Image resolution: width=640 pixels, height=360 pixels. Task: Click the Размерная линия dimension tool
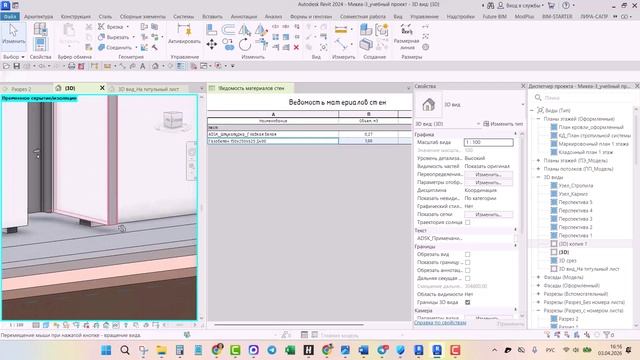pyautogui.click(x=407, y=37)
